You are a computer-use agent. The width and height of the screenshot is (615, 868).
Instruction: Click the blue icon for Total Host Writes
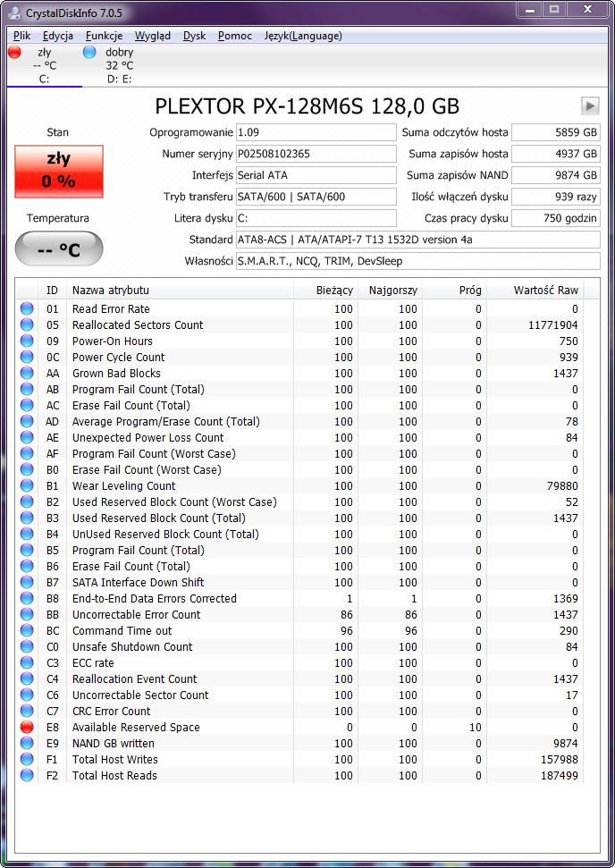(27, 759)
